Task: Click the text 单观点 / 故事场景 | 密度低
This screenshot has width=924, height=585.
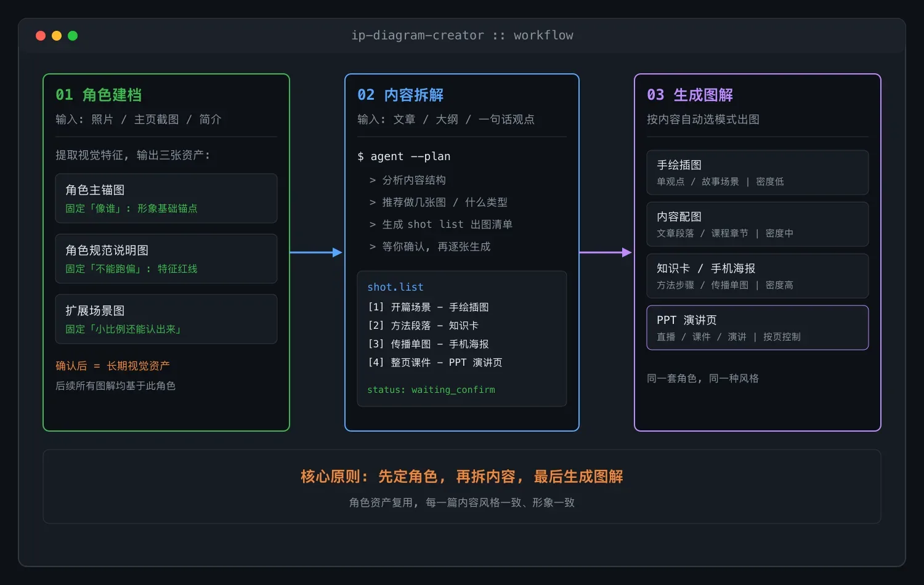Action: coord(721,182)
